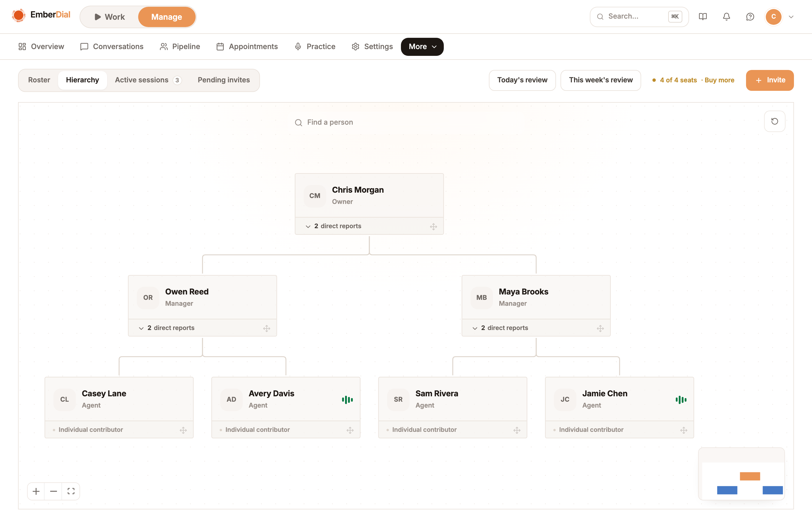Click move handle on Maya Brooks card

pos(600,328)
